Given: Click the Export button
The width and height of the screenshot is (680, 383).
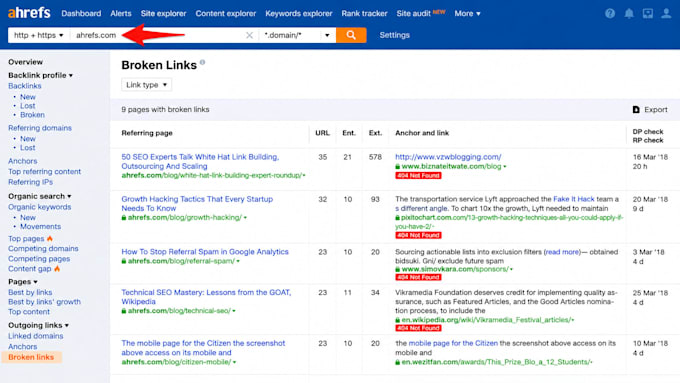Looking at the screenshot, I should (x=650, y=110).
